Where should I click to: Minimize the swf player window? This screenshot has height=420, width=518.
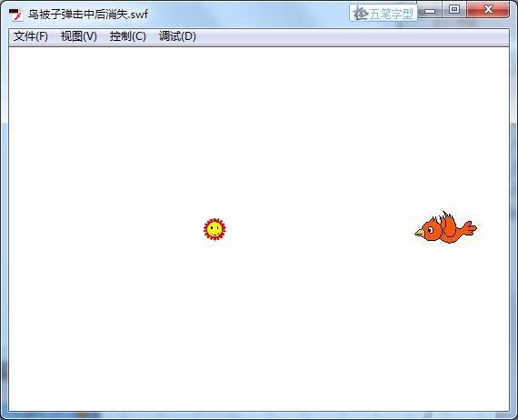coord(430,10)
